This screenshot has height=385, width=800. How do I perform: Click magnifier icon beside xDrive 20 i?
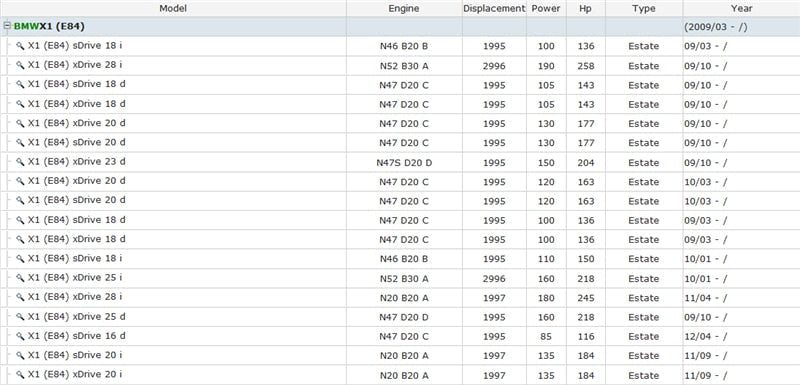20,375
